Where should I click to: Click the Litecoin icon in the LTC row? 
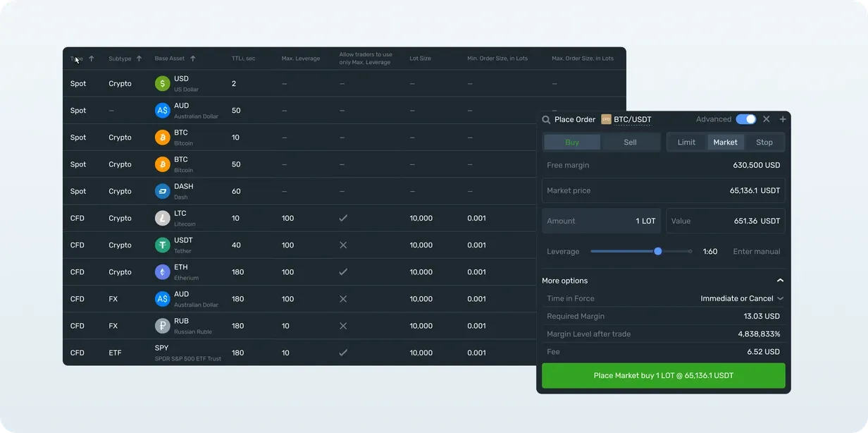point(162,218)
